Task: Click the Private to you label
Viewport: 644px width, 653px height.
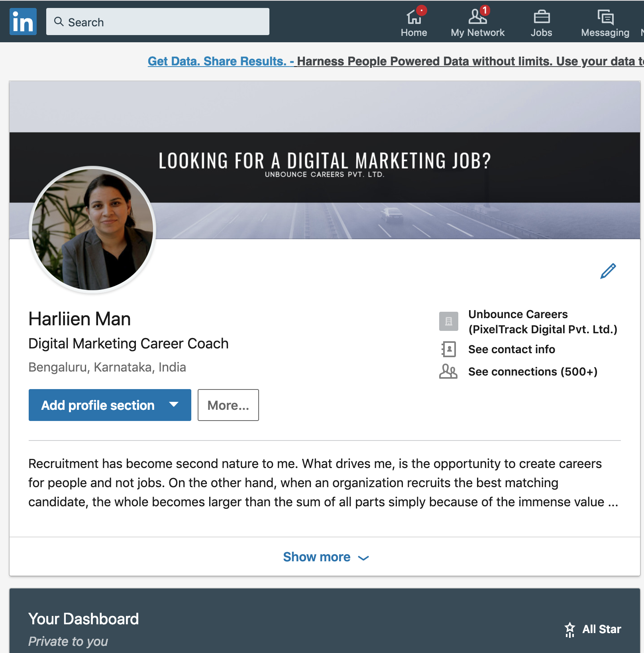Action: [x=68, y=641]
